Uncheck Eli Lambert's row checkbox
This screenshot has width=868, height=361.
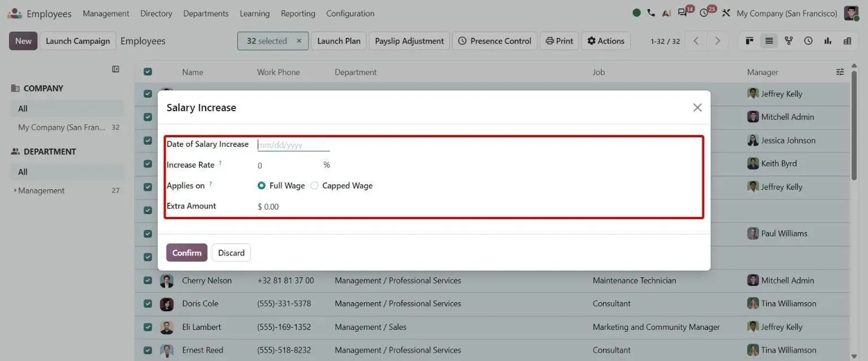pyautogui.click(x=147, y=327)
